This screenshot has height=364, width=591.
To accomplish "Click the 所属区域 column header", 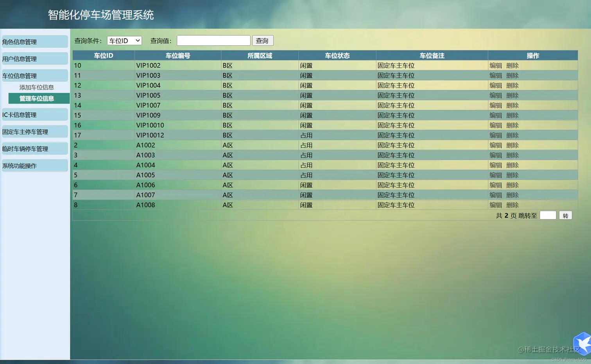I will [x=260, y=55].
